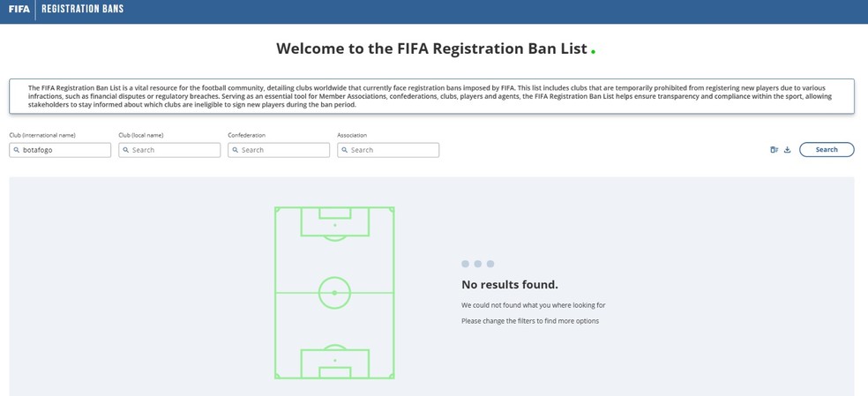Image resolution: width=868 pixels, height=396 pixels.
Task: Click magnifier icon in Club local name field
Action: pyautogui.click(x=126, y=150)
